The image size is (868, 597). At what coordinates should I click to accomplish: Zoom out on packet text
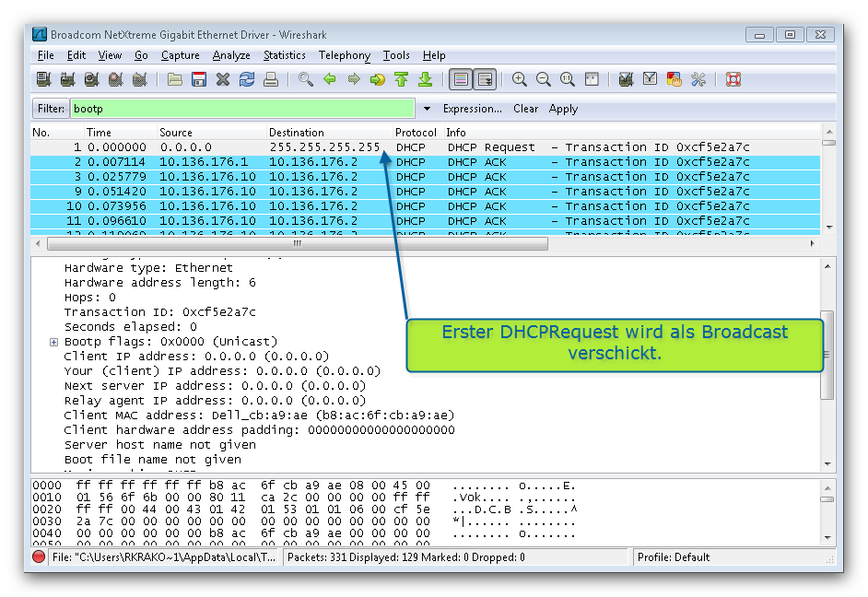tap(544, 79)
